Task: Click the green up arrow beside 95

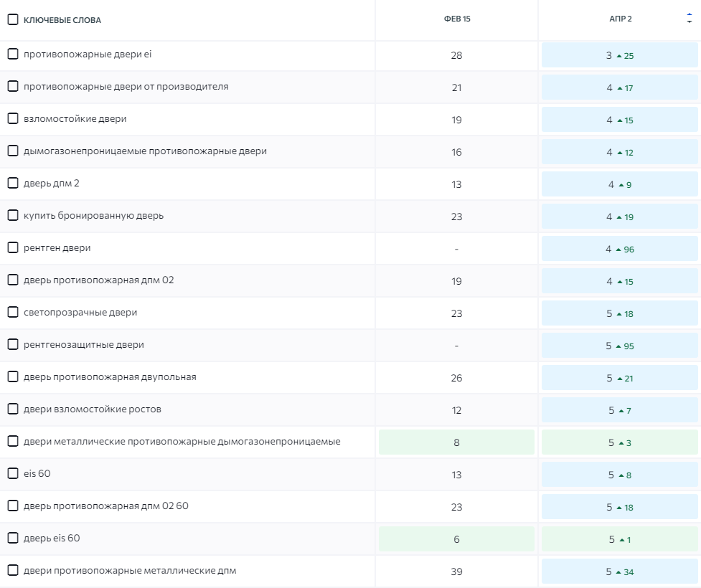Action: click(618, 346)
